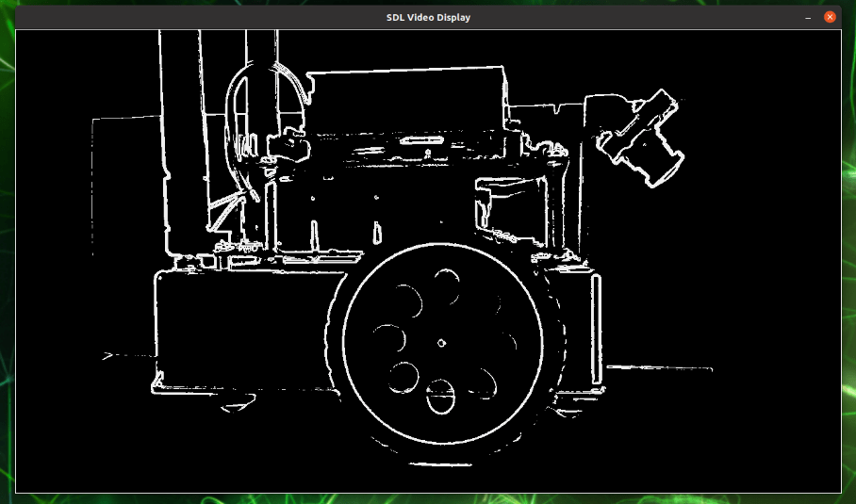The image size is (856, 504).
Task: Click the leftmost hole of the wheel
Action: point(389,339)
